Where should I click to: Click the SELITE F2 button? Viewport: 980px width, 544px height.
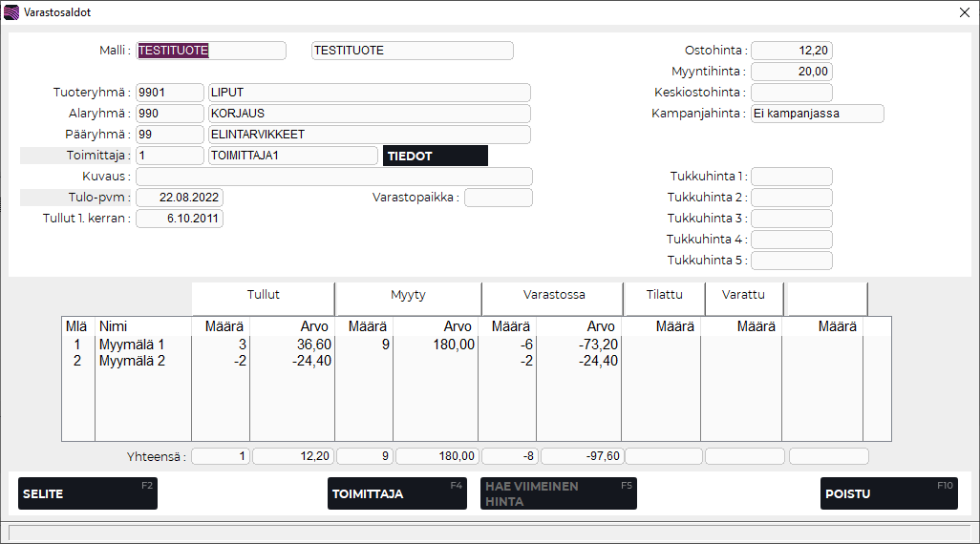coord(87,493)
